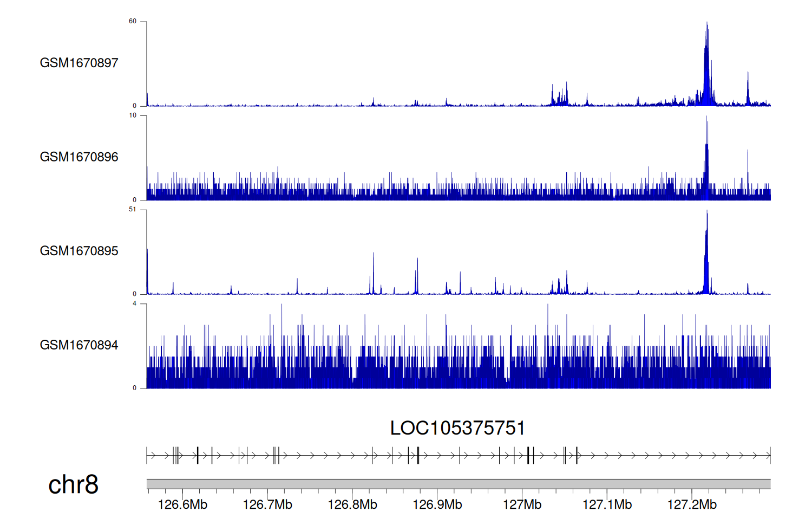Pick the 126.9Mb position on axis

(x=437, y=504)
